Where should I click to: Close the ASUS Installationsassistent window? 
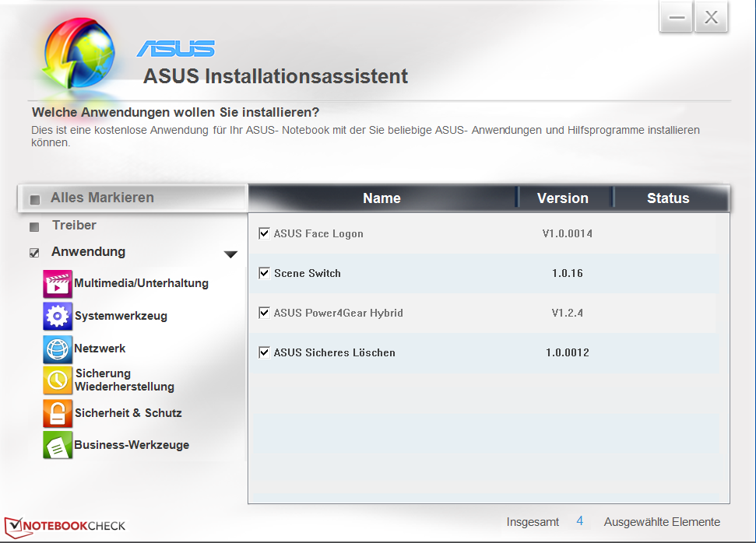(711, 17)
